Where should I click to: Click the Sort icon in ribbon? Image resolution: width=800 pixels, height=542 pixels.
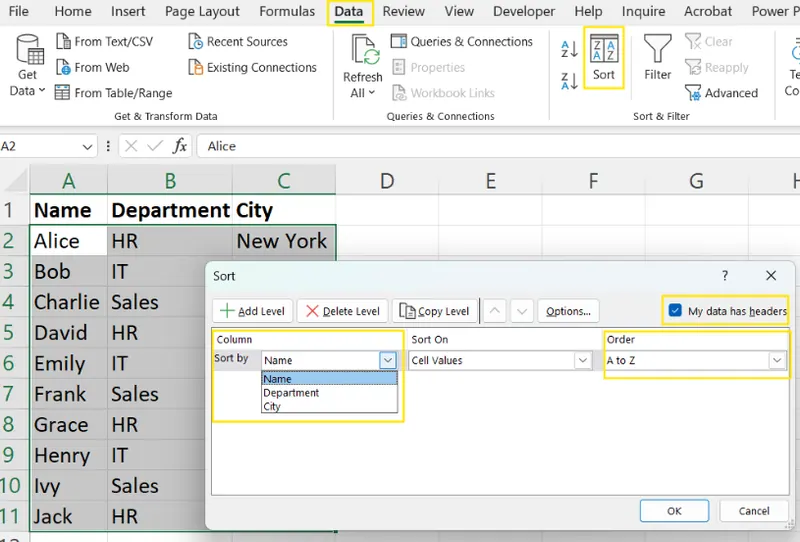tap(604, 50)
